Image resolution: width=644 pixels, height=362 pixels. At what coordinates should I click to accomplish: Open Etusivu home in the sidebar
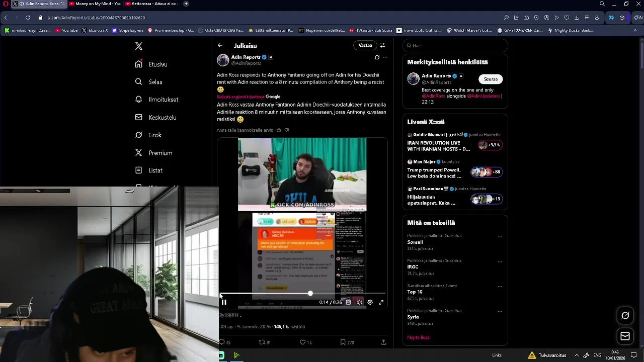[x=151, y=64]
